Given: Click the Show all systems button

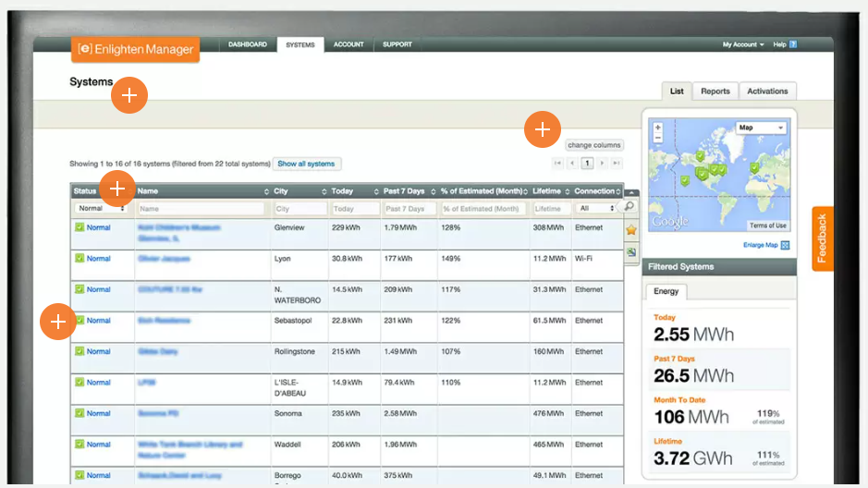Looking at the screenshot, I should pos(306,164).
